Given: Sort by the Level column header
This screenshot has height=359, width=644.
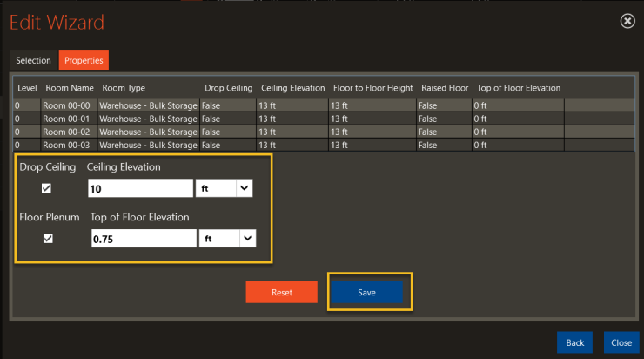Looking at the screenshot, I should tap(27, 88).
